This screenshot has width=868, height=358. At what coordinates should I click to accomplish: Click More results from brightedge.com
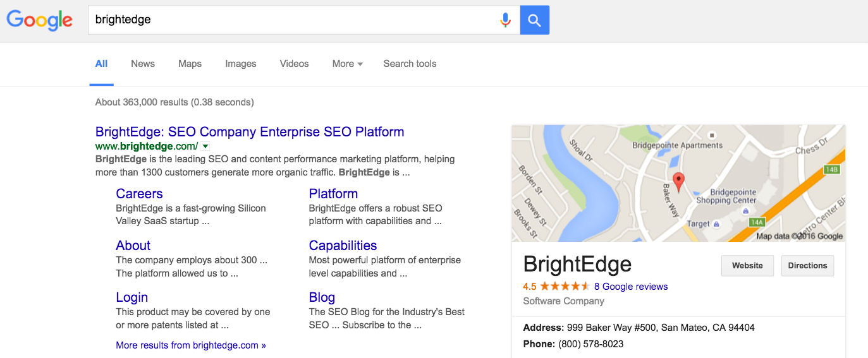[191, 345]
